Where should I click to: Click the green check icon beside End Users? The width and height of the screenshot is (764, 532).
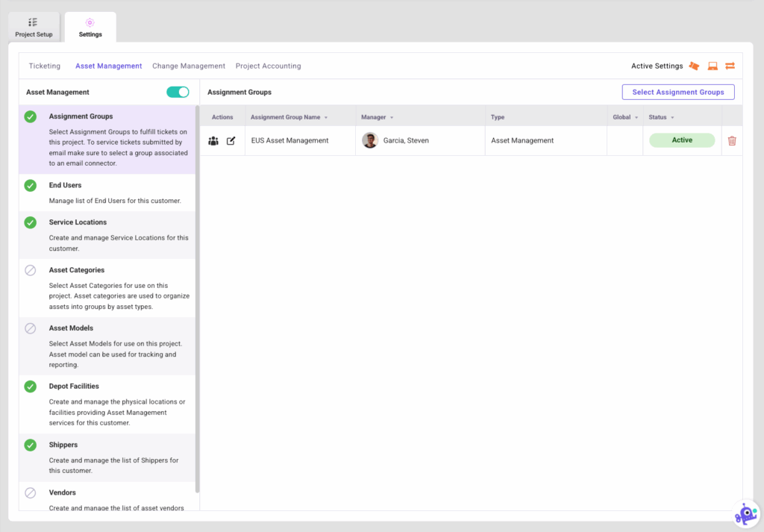31,186
